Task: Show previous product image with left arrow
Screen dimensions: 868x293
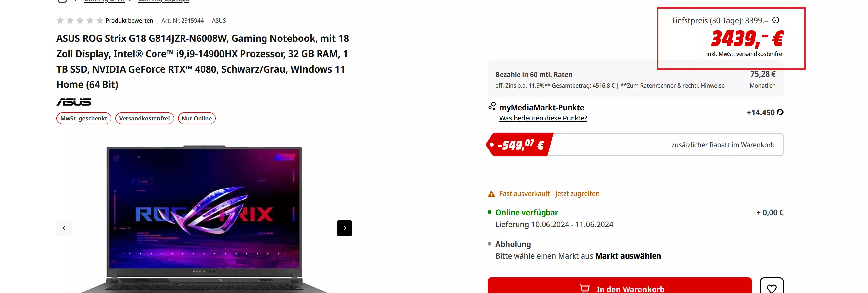Action: click(x=64, y=228)
